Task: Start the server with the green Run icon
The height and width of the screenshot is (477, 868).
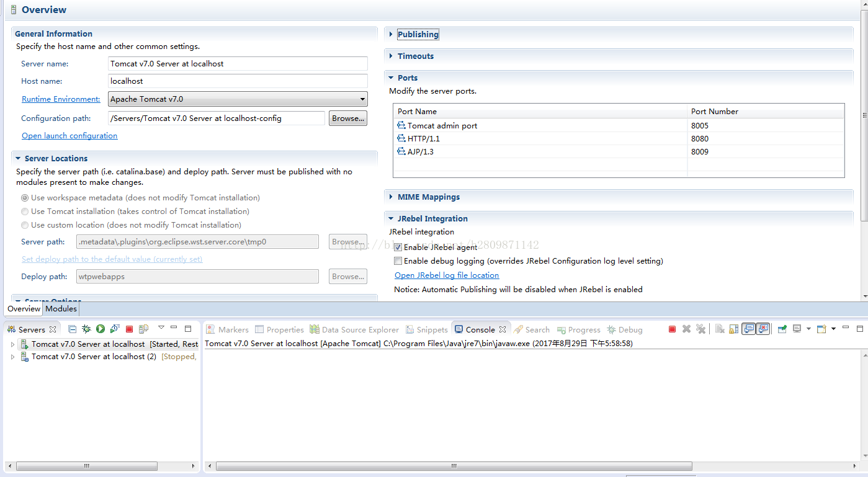Action: 101,329
